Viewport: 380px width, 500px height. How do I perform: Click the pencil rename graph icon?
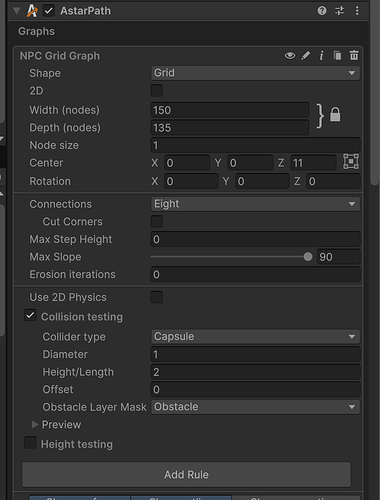tap(306, 56)
